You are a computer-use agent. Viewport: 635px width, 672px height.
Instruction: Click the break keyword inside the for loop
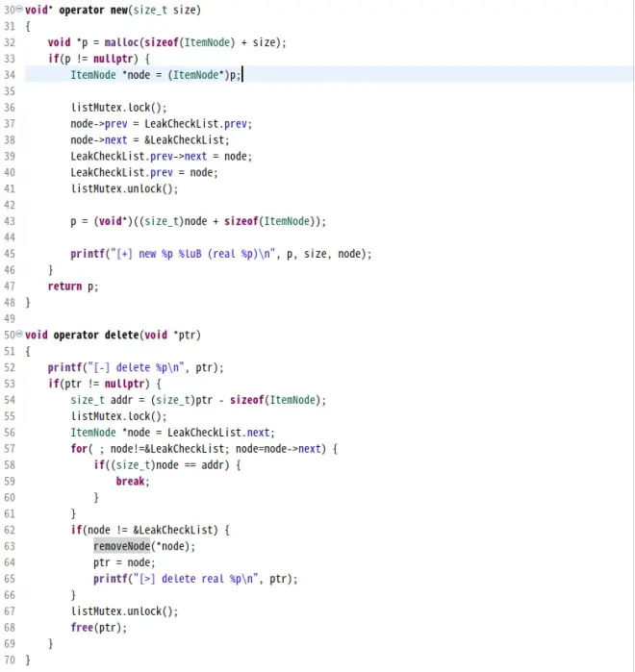(132, 482)
